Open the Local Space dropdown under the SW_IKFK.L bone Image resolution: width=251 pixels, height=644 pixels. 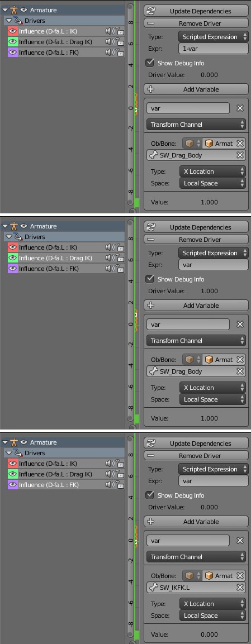click(213, 616)
